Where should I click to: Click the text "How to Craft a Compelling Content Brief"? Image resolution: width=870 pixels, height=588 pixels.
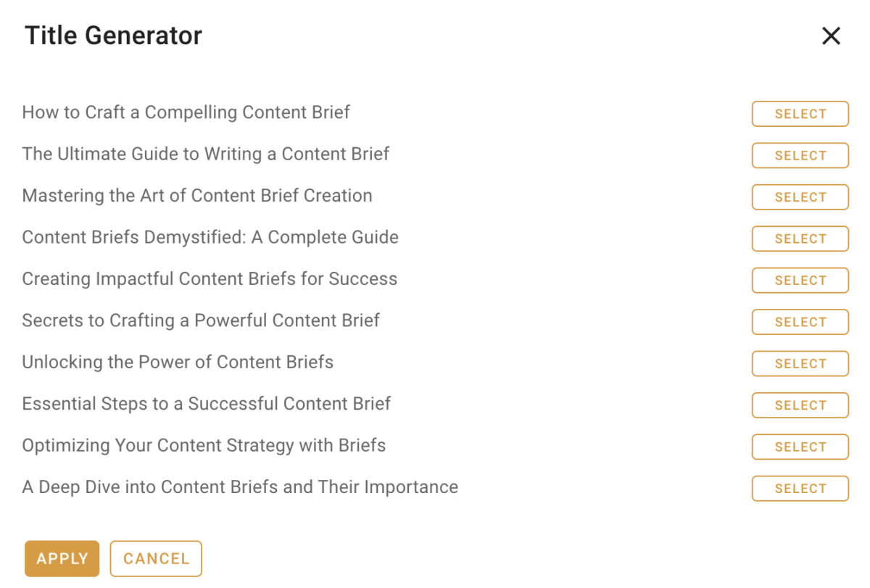[186, 113]
